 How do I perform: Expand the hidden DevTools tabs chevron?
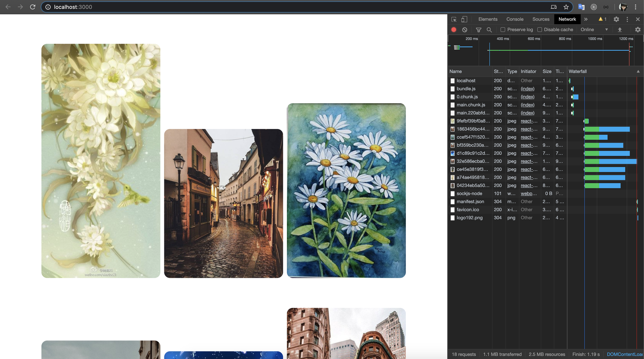point(586,19)
